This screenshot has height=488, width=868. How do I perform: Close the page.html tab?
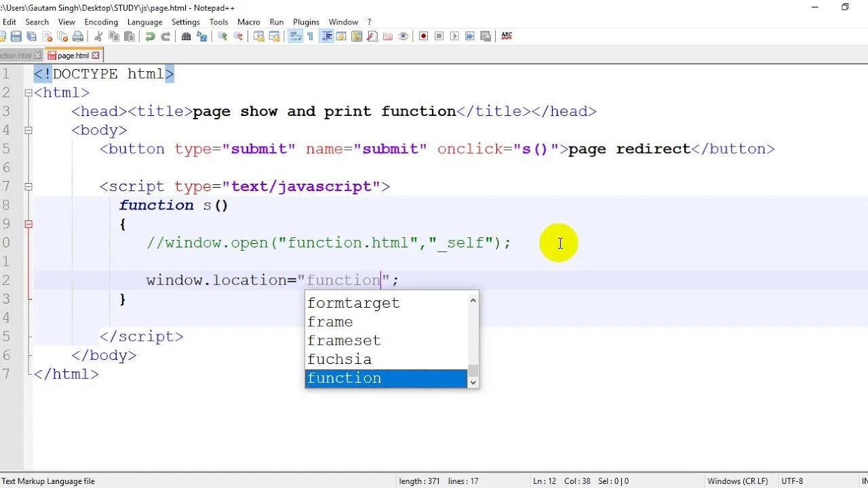pyautogui.click(x=96, y=56)
